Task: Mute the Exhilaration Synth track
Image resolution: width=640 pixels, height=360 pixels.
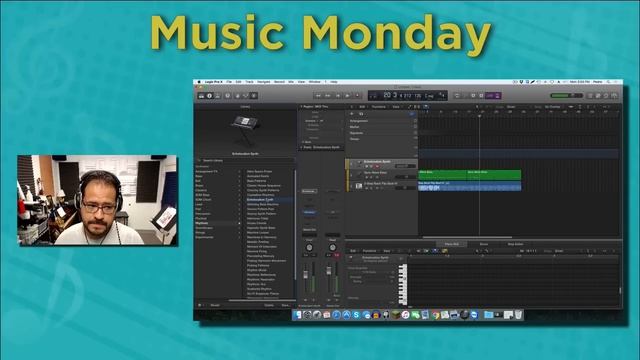Action: coord(367,166)
